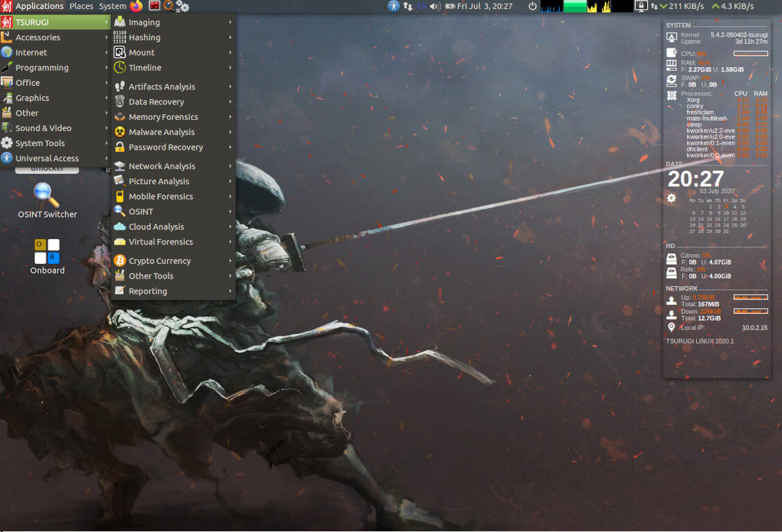This screenshot has height=532, width=782.
Task: Click the power shutdown icon
Action: click(x=533, y=6)
